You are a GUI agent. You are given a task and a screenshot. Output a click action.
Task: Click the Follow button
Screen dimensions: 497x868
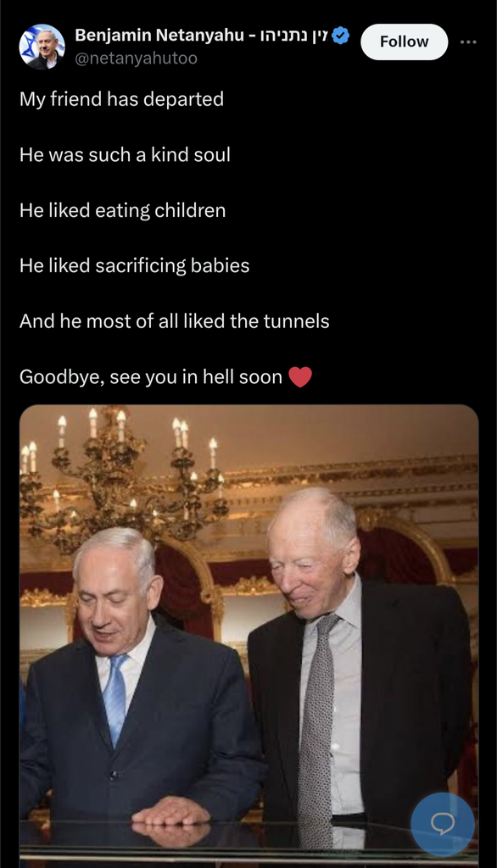coord(404,42)
